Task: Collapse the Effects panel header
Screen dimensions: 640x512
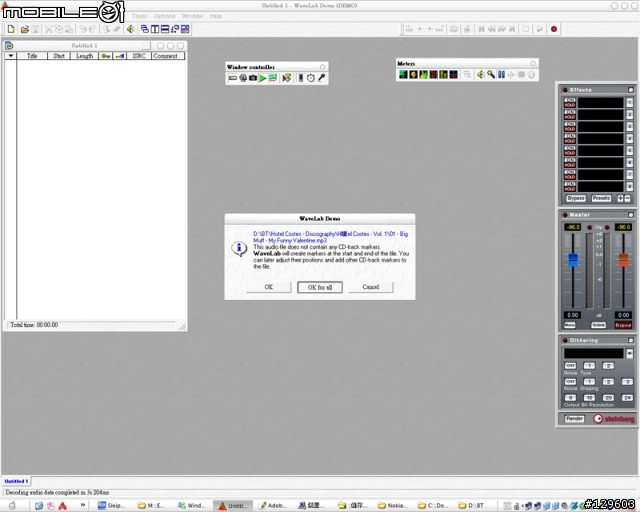Action: [x=631, y=90]
